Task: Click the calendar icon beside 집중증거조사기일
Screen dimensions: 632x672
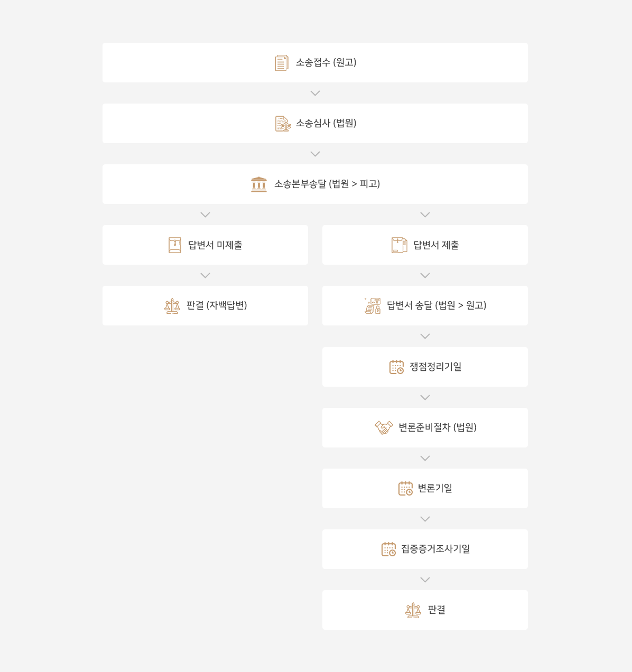Action: pos(388,549)
